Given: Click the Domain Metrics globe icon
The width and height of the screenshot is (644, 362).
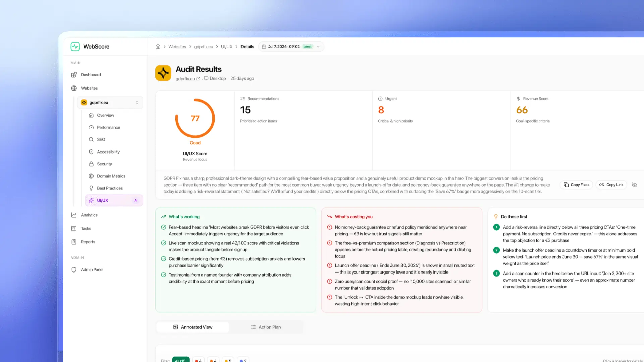Looking at the screenshot, I should pyautogui.click(x=91, y=176).
